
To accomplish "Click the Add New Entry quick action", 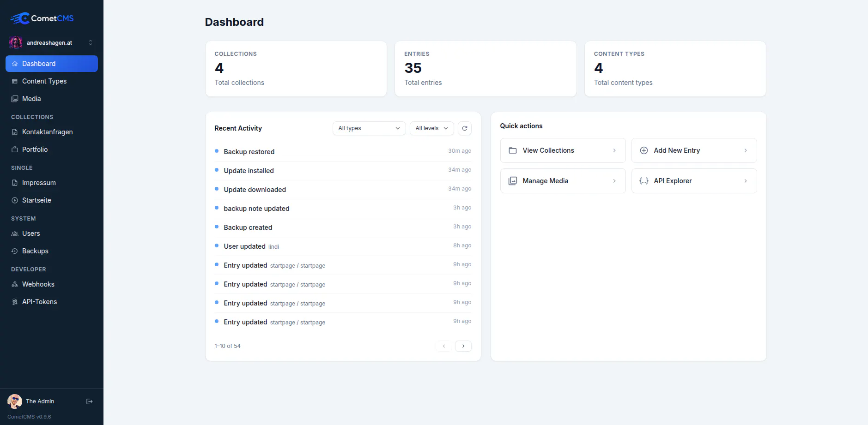I will (694, 150).
